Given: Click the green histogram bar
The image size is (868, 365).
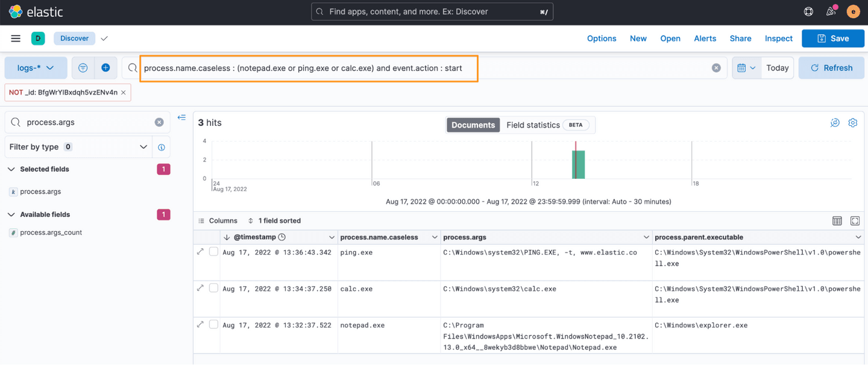Looking at the screenshot, I should pyautogui.click(x=578, y=164).
